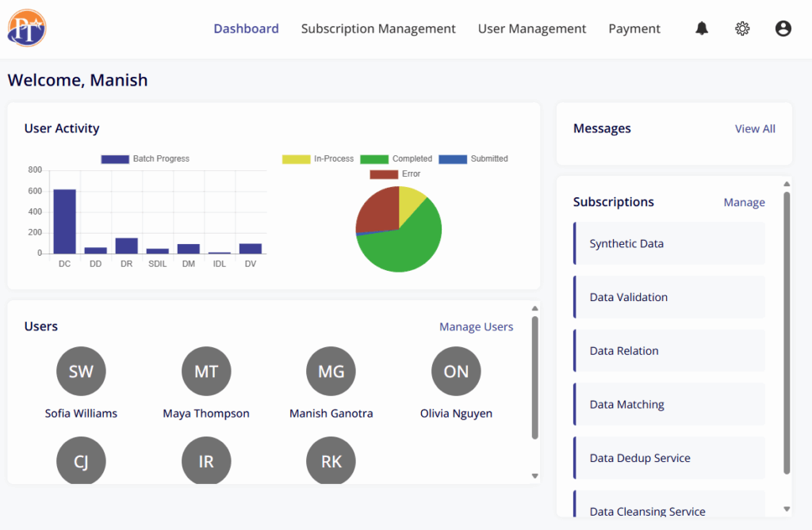Viewport: 812px width, 530px height.
Task: Choose Olivia Nguyen's ON avatar
Action: click(456, 372)
